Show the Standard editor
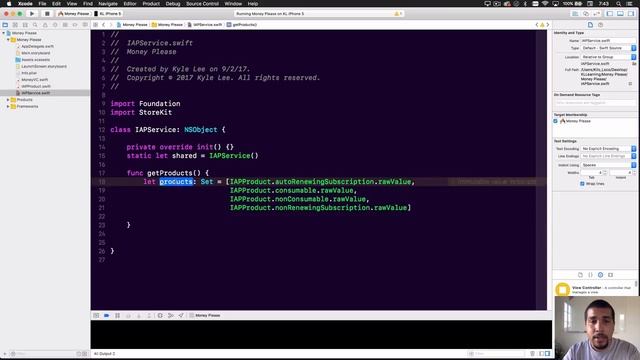 point(575,13)
